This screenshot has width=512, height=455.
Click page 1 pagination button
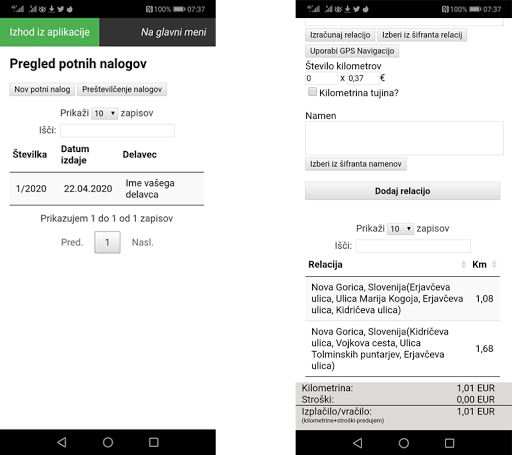click(107, 242)
